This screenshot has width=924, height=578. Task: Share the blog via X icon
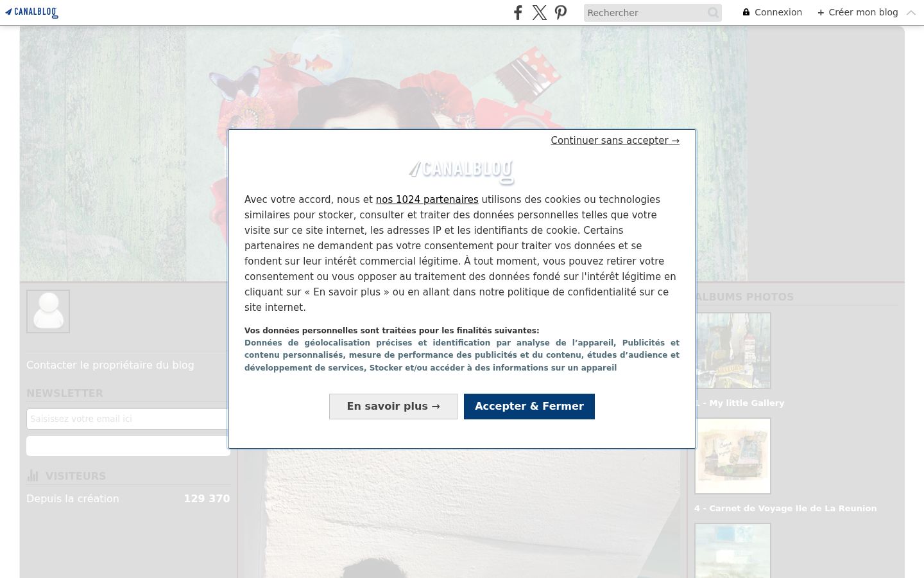click(x=540, y=12)
